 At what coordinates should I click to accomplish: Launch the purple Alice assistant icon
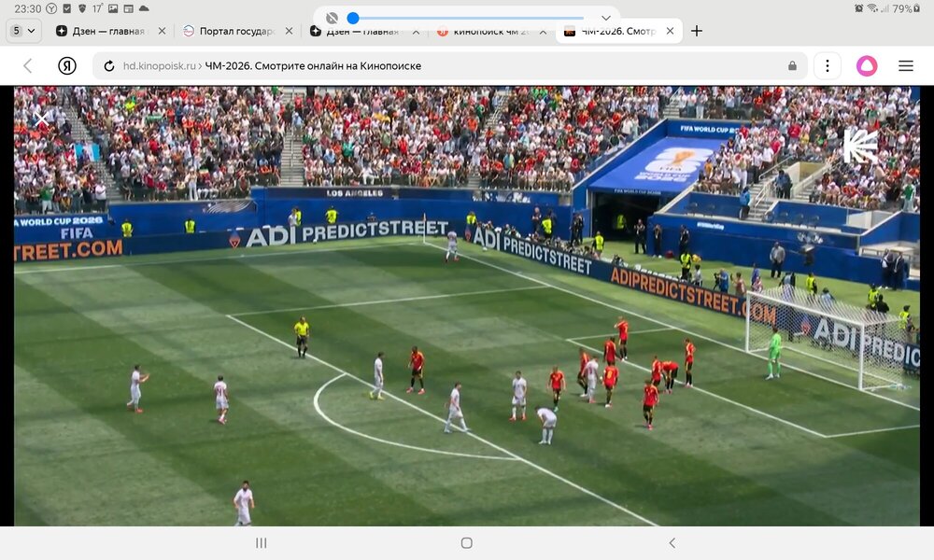[x=867, y=66]
